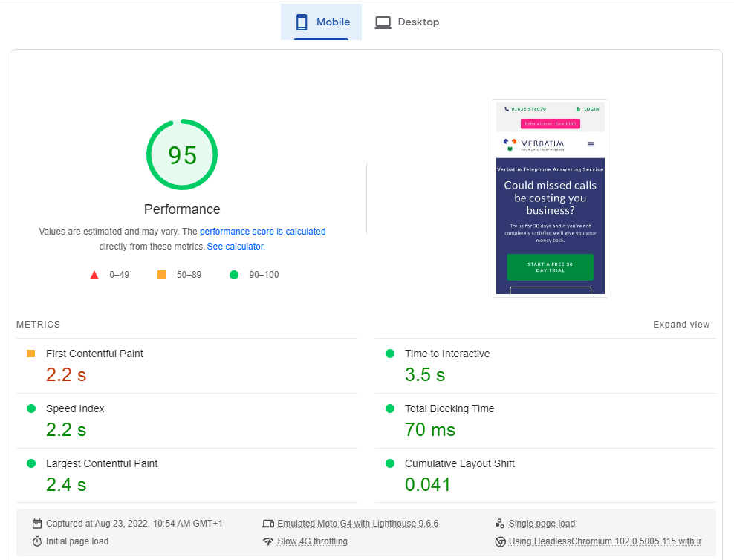The width and height of the screenshot is (734, 560).
Task: Click the Wi-Fi icon beside Slow 4G throttling
Action: [269, 541]
